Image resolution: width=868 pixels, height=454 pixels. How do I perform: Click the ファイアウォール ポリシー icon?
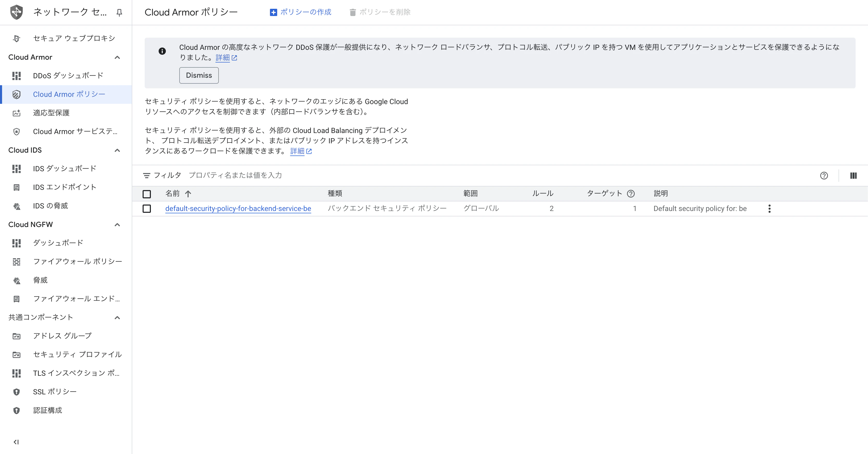tap(17, 262)
